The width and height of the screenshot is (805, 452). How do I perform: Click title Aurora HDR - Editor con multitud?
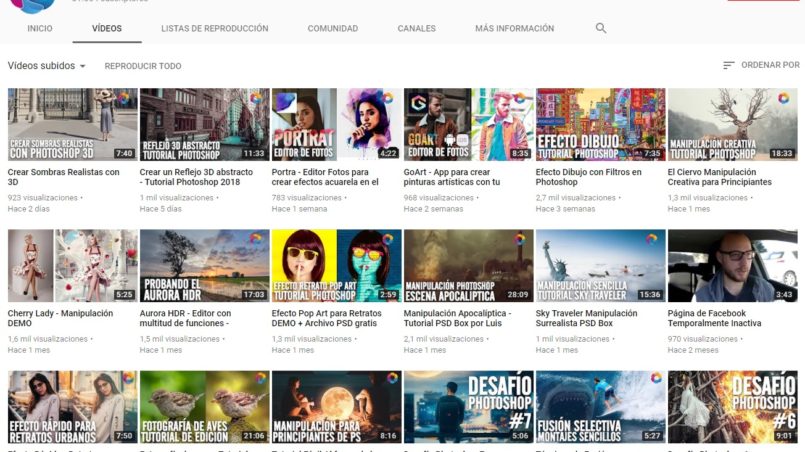185,318
